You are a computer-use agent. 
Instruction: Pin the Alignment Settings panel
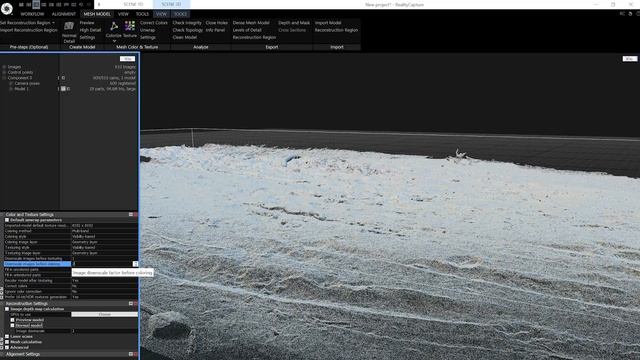tap(131, 354)
